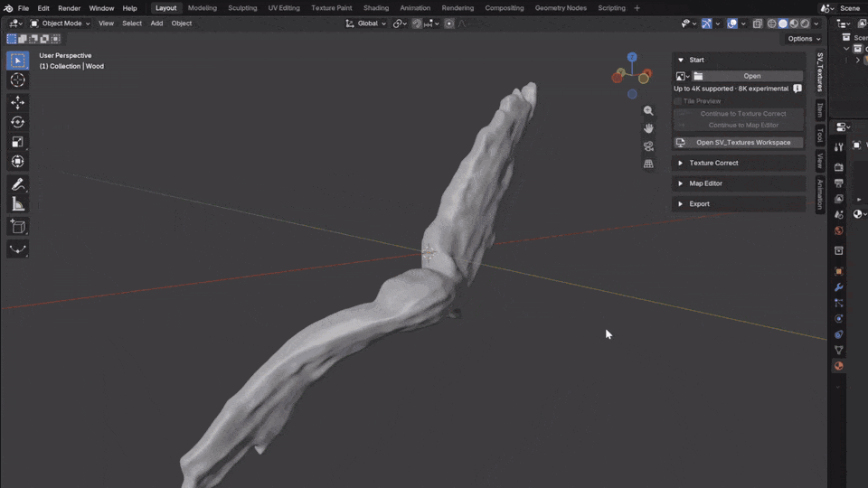The image size is (868, 488).
Task: Open the editor type dropdown
Action: [15, 23]
